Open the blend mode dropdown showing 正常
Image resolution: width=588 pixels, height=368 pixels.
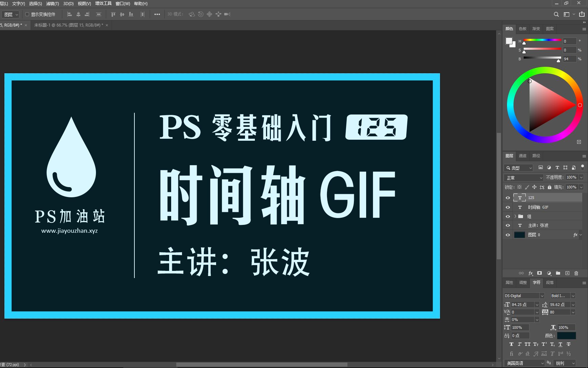tap(523, 177)
